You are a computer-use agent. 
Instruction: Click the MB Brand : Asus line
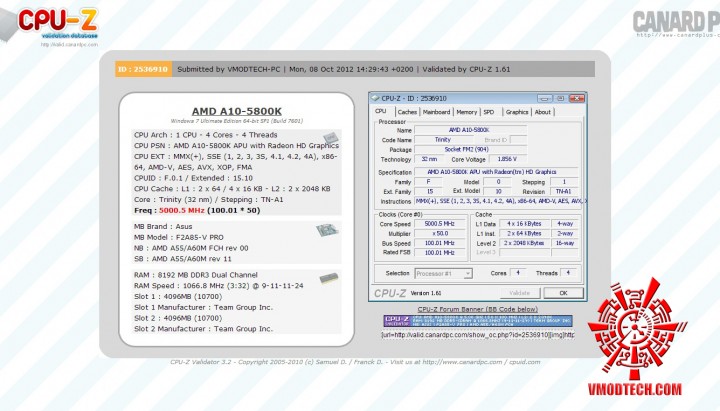(x=163, y=226)
